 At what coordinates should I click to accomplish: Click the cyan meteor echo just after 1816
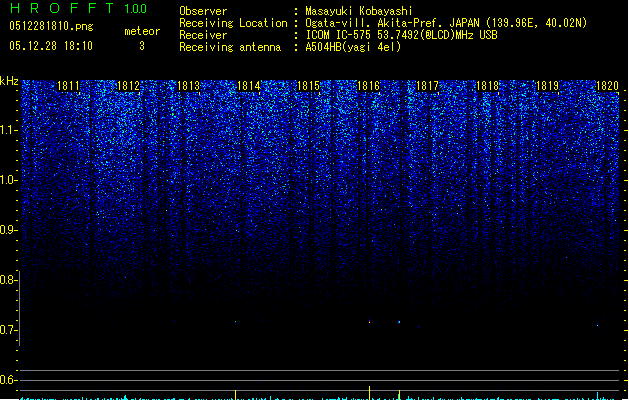[399, 322]
